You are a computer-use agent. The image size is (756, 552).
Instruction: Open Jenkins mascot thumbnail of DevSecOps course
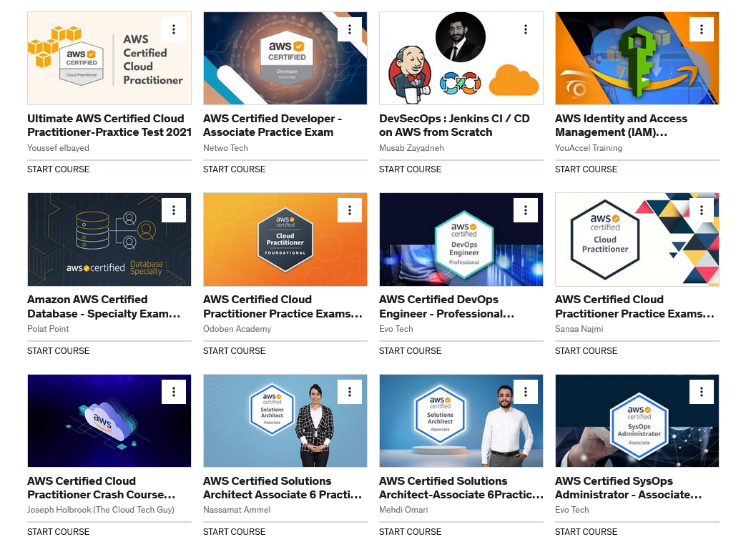pyautogui.click(x=461, y=59)
